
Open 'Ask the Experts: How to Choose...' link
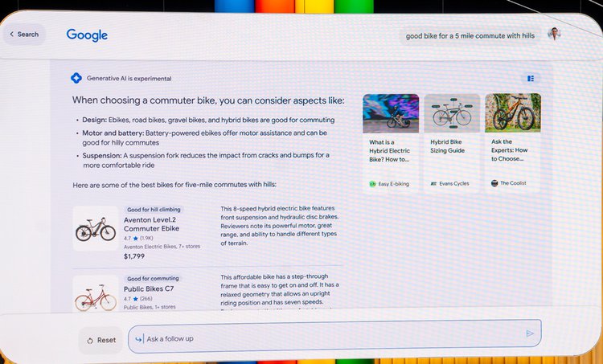pos(509,150)
